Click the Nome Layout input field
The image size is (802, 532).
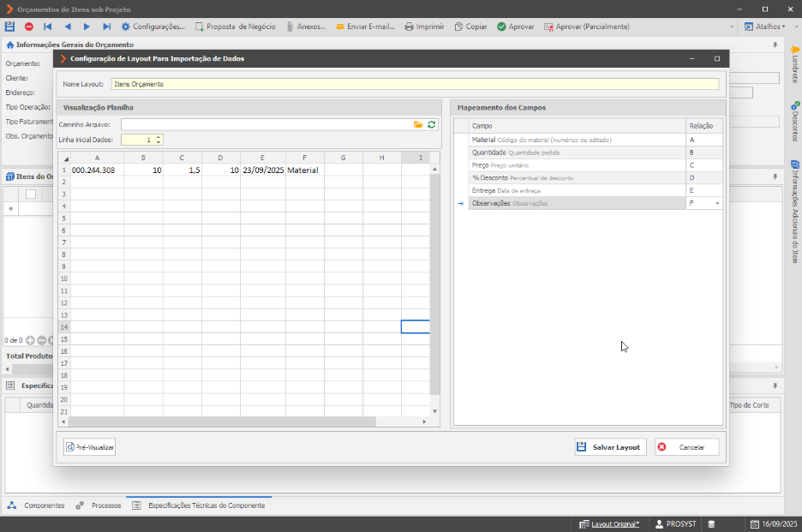pyautogui.click(x=416, y=84)
